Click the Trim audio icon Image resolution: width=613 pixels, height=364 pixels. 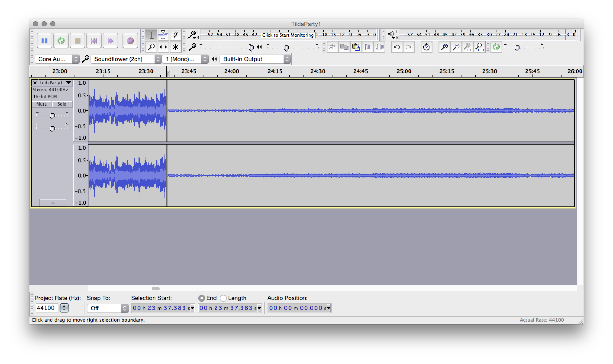368,47
